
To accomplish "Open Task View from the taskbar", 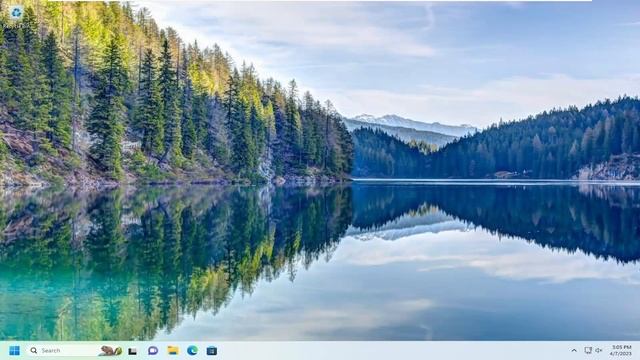I will (133, 351).
